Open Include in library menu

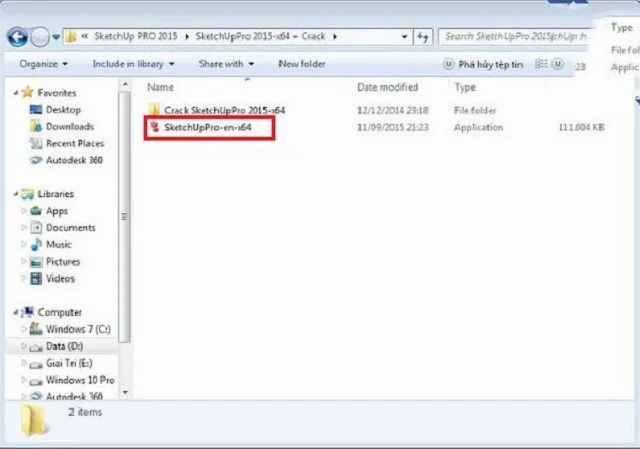pyautogui.click(x=133, y=64)
